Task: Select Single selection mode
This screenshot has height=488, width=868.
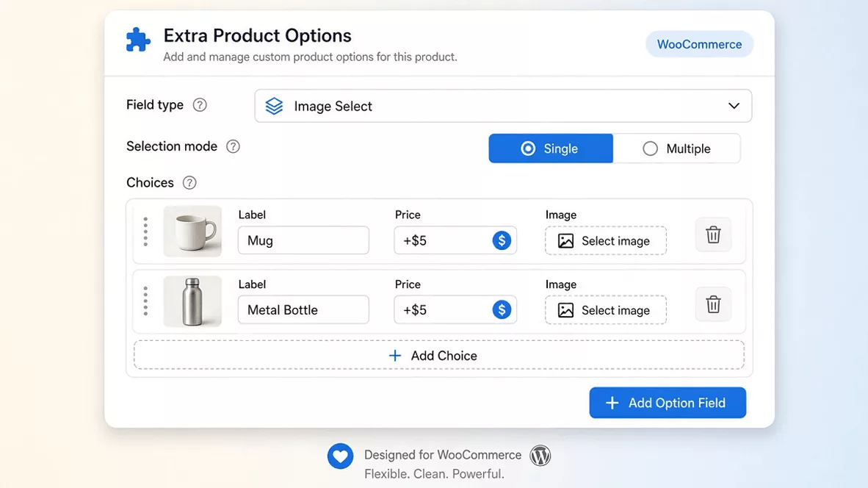Action: pyautogui.click(x=551, y=148)
